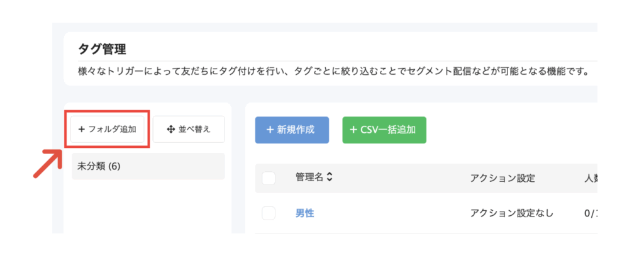Open the 並べ替え reorder button
The height and width of the screenshot is (275, 644).
pos(189,130)
